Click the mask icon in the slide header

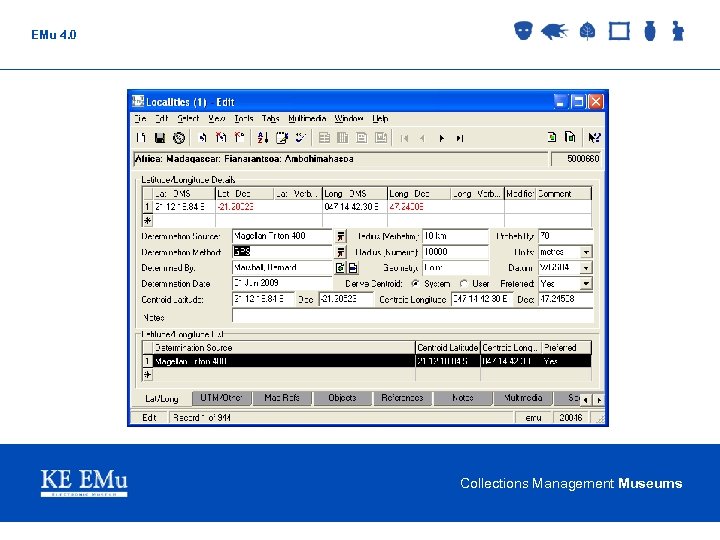point(523,31)
